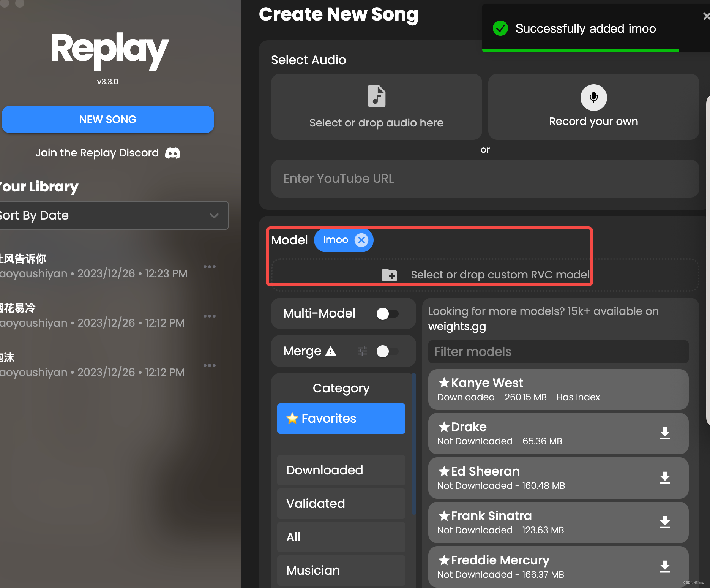The height and width of the screenshot is (588, 710).
Task: Toggle the Multi-Model switch
Action: coord(387,314)
